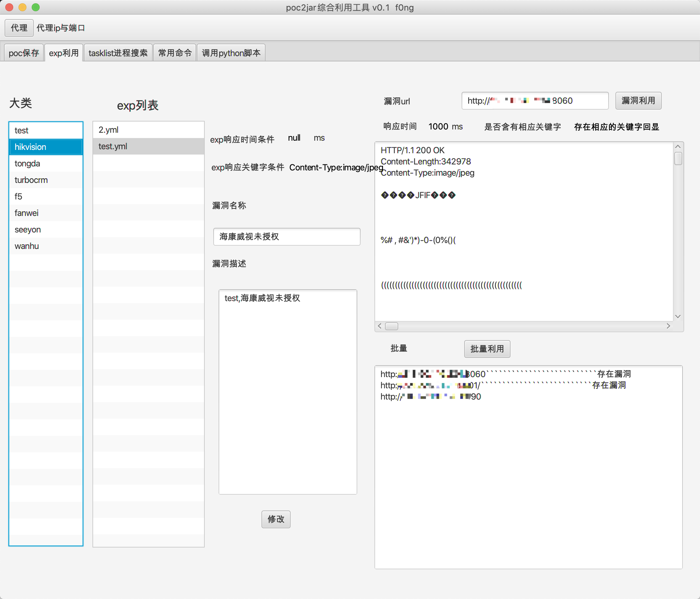Click the response pane scroll-down arrow
Screen dimensions: 700x599
click(677, 317)
